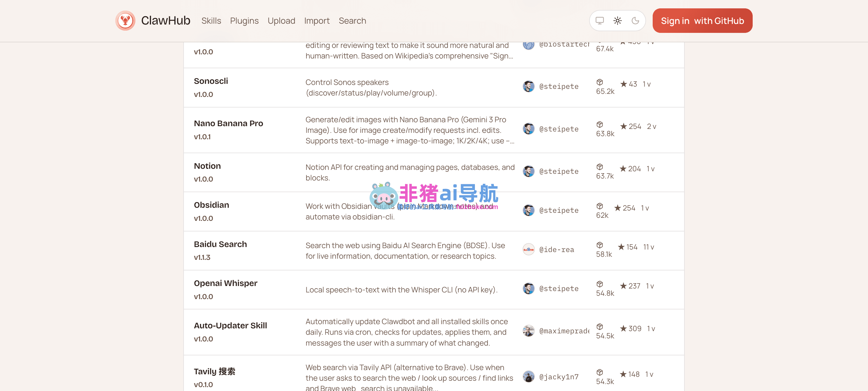The image size is (868, 391).
Task: Open the Search nav item
Action: (352, 21)
